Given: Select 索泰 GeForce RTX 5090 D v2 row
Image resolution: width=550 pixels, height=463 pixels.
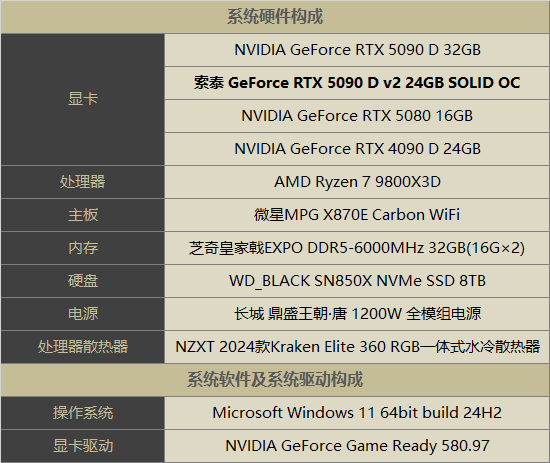Looking at the screenshot, I should click(357, 83).
